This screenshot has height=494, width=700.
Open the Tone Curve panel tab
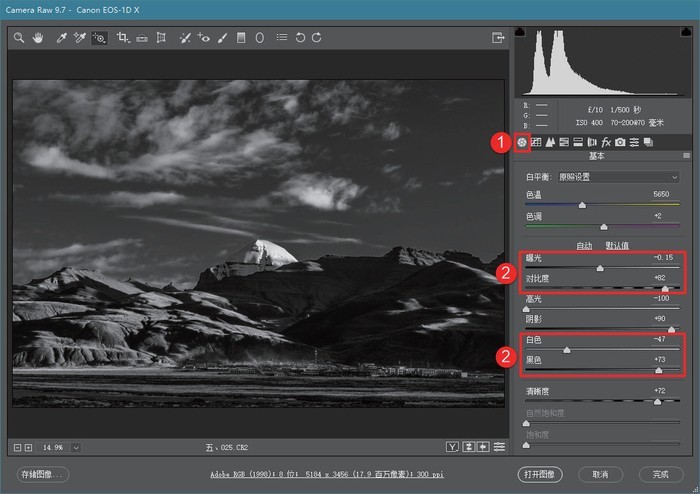coord(536,143)
